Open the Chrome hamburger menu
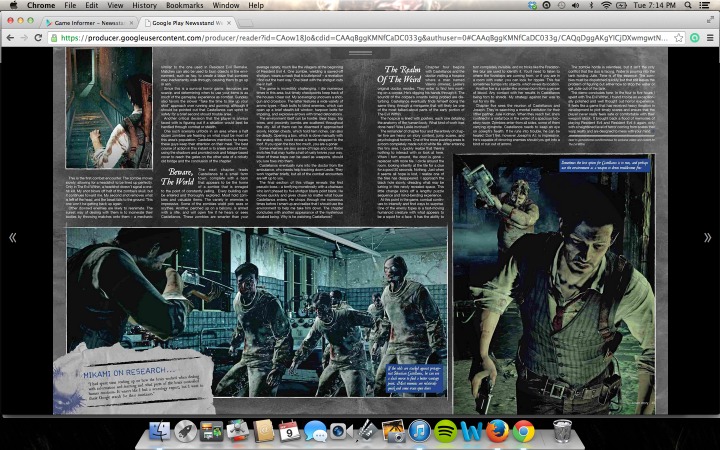The width and height of the screenshot is (720, 450). [x=710, y=38]
